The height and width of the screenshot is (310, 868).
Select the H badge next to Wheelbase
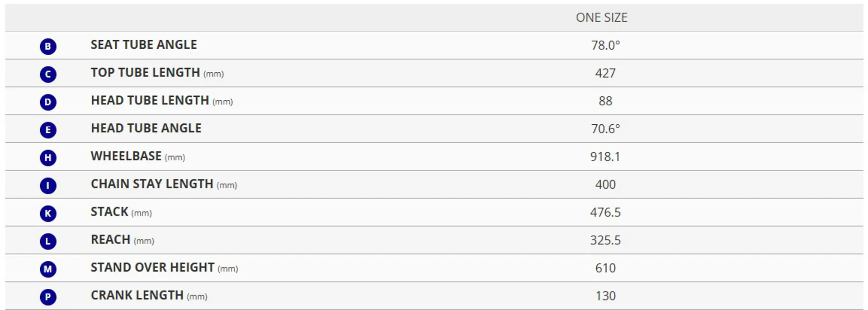coord(48,158)
